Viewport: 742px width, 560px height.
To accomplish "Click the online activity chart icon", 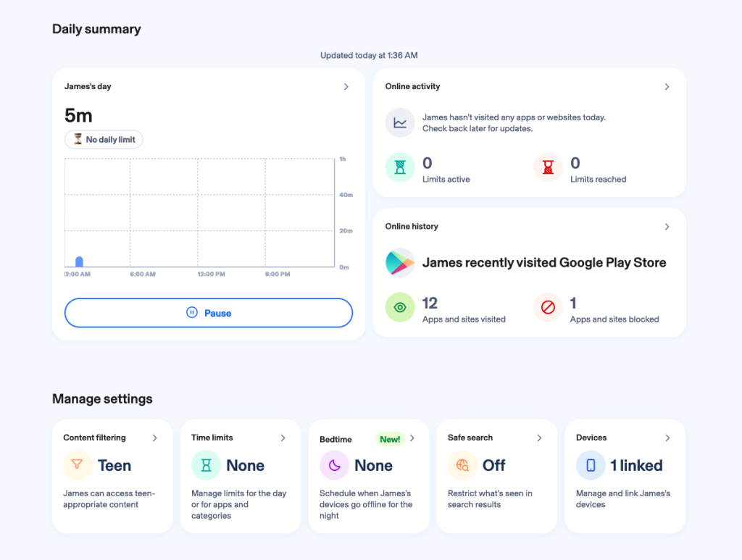I will 400,122.
